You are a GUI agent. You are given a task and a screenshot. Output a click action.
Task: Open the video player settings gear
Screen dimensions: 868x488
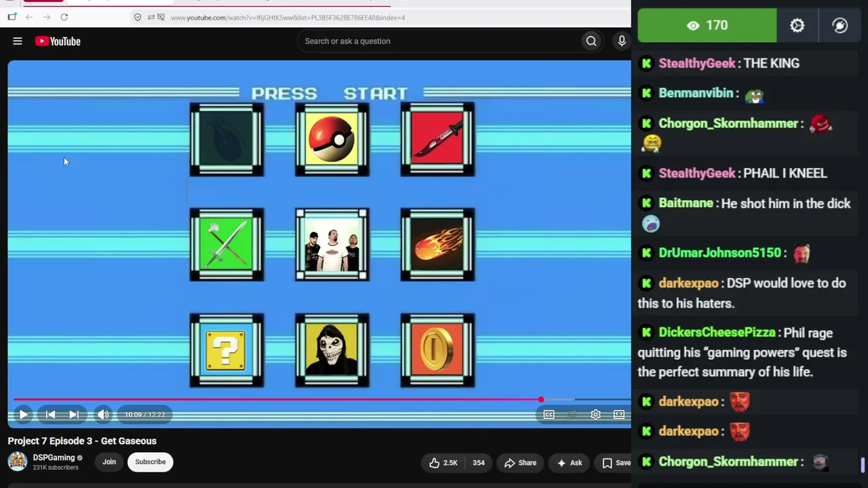click(x=595, y=414)
